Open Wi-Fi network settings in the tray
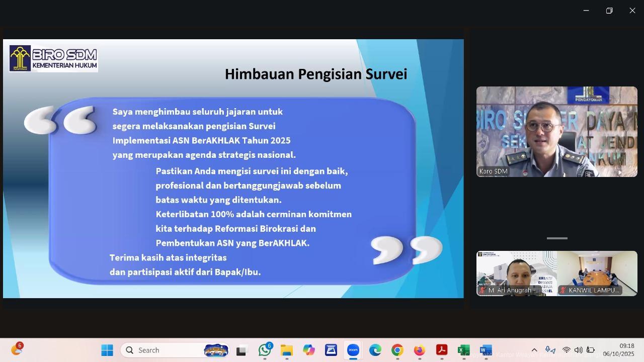644x362 pixels. 567,350
